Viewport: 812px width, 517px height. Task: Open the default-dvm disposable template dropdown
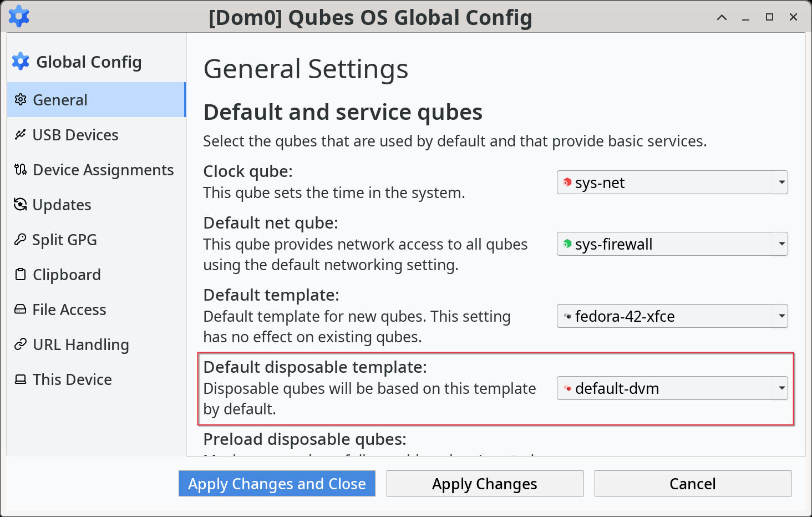(781, 388)
